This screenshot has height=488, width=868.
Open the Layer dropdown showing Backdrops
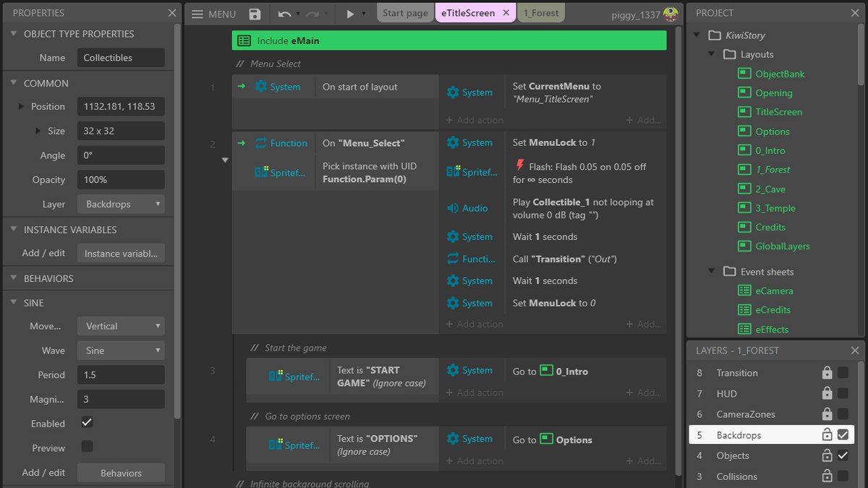click(x=121, y=204)
